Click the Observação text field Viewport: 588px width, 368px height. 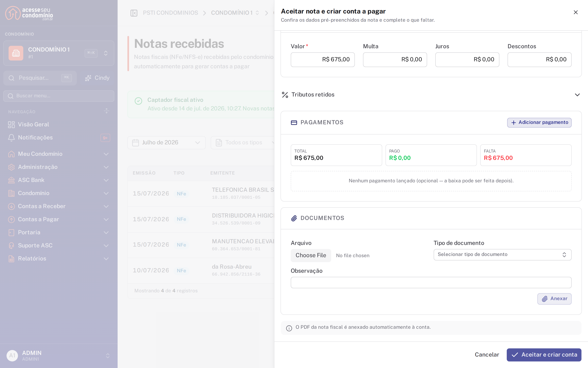tap(431, 283)
